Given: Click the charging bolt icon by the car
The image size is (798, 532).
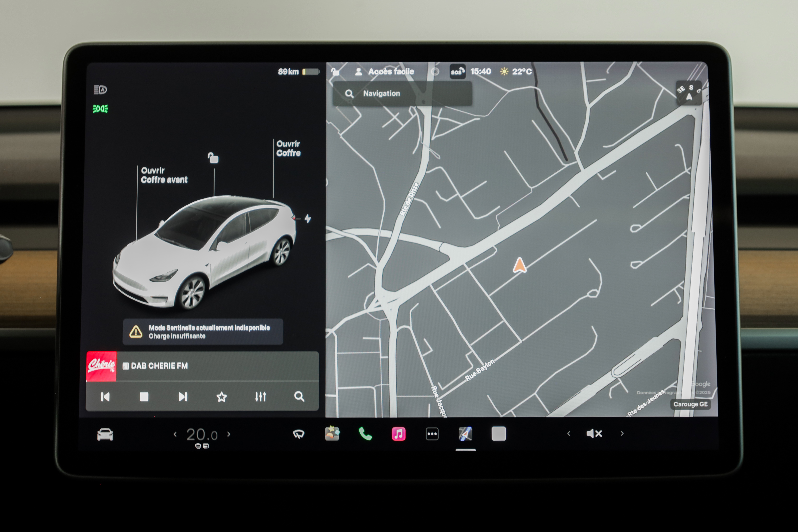Looking at the screenshot, I should 308,218.
